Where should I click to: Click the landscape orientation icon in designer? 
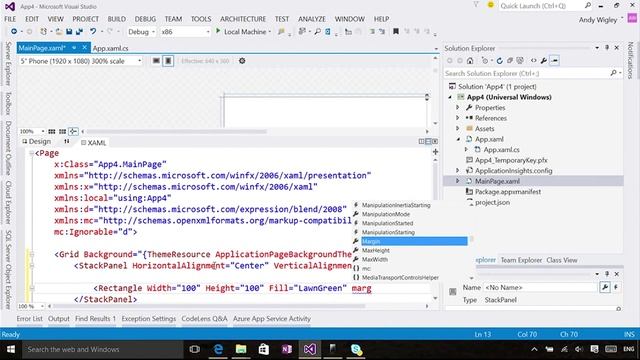(x=156, y=61)
